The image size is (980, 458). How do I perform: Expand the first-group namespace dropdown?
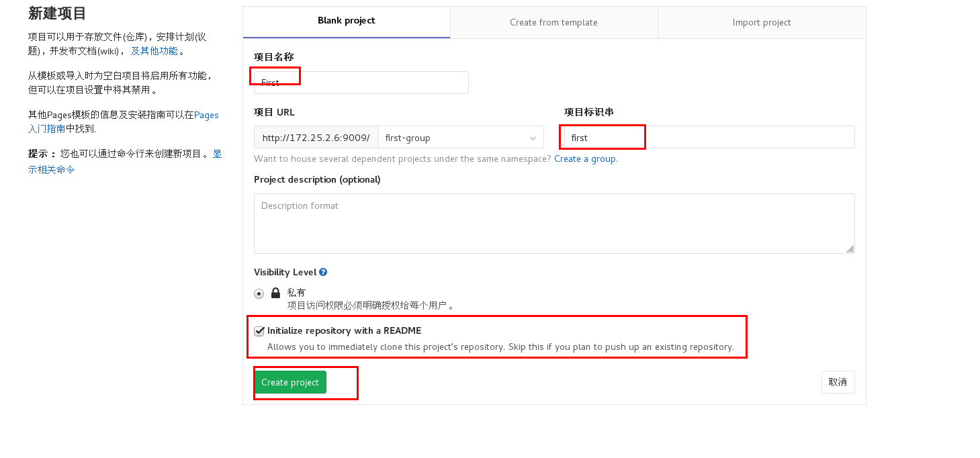[x=461, y=138]
